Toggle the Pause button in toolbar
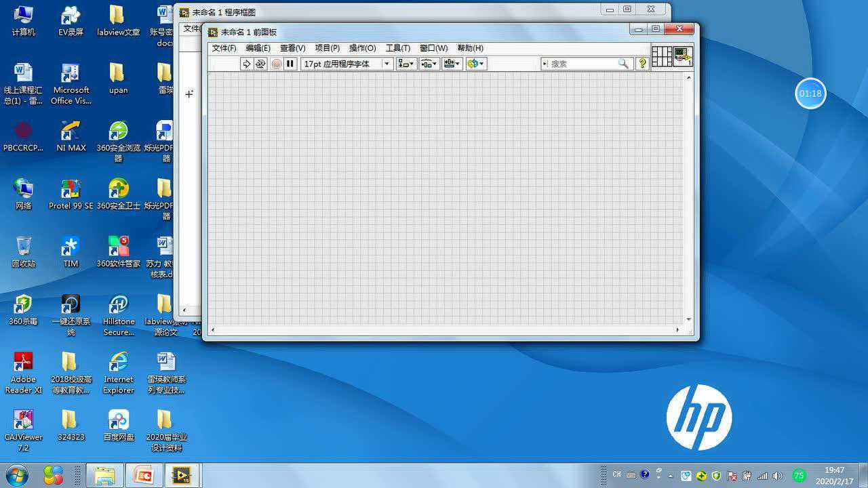This screenshot has height=488, width=868. tap(290, 64)
